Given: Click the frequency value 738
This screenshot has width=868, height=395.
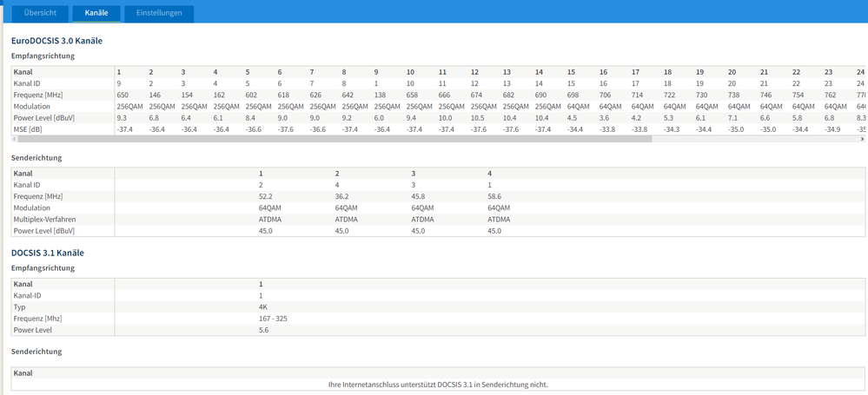Looking at the screenshot, I should click(733, 95).
